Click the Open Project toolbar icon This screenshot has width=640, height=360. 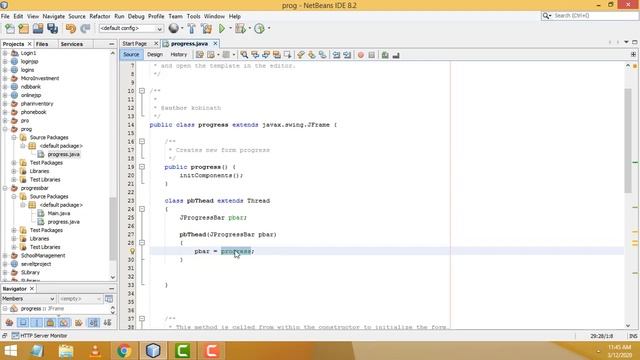[38, 29]
